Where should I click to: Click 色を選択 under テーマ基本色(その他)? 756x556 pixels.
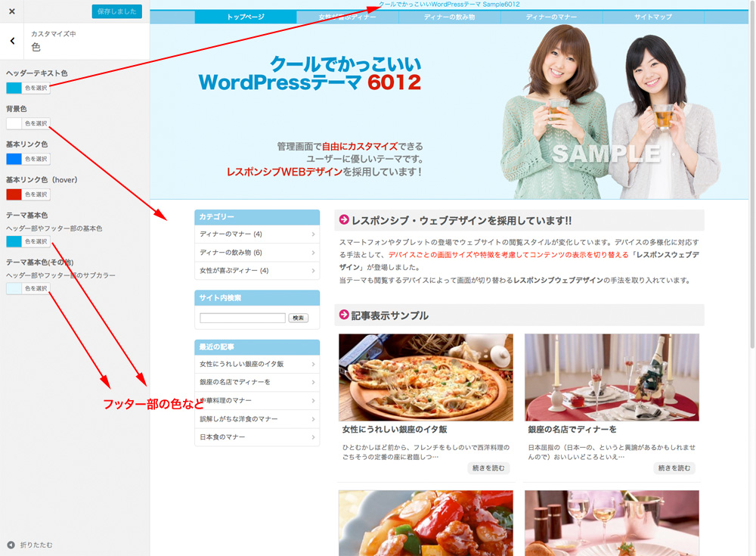click(36, 288)
